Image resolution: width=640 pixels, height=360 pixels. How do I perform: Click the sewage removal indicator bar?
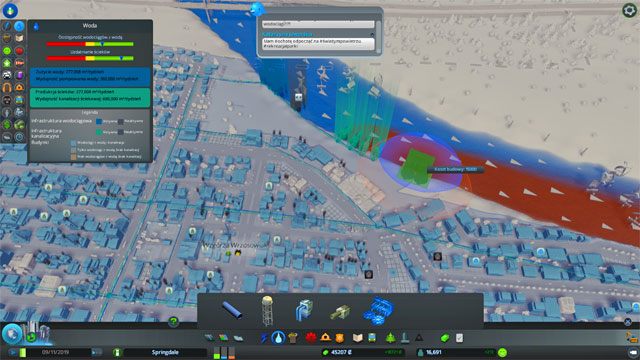tap(90, 58)
